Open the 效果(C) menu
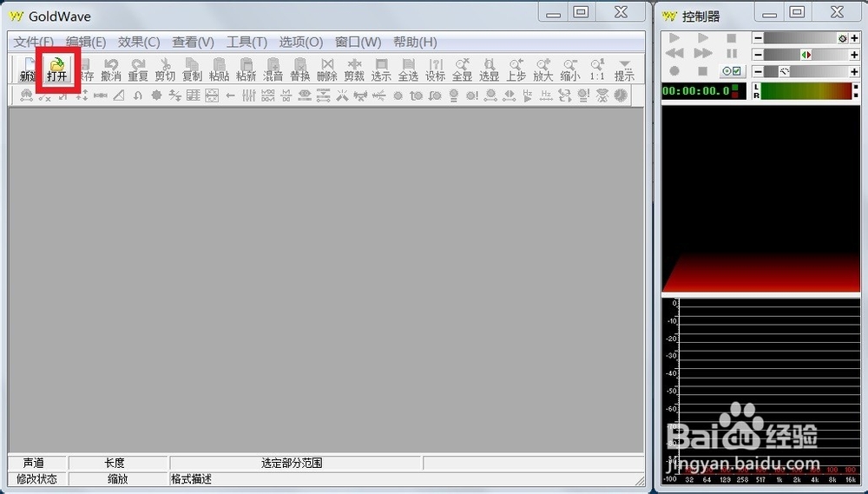The image size is (868, 494). point(139,42)
